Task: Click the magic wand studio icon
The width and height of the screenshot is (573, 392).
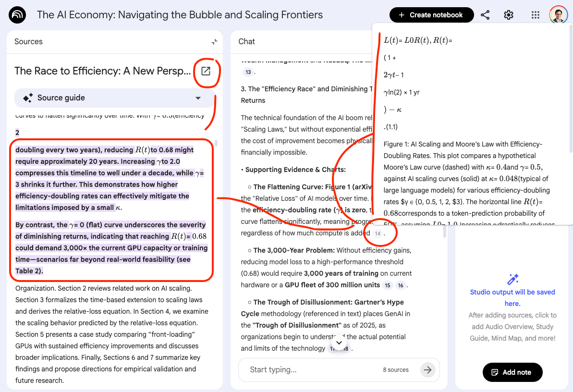Action: point(512,279)
